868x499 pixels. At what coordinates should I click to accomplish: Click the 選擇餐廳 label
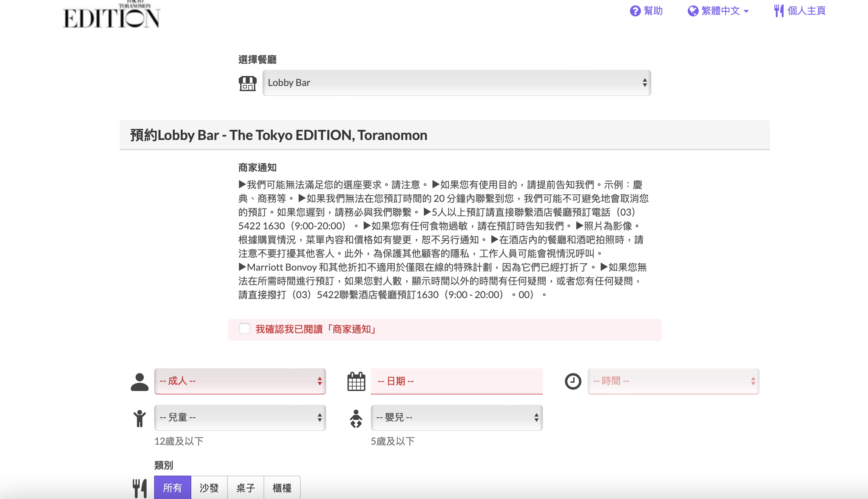[258, 60]
